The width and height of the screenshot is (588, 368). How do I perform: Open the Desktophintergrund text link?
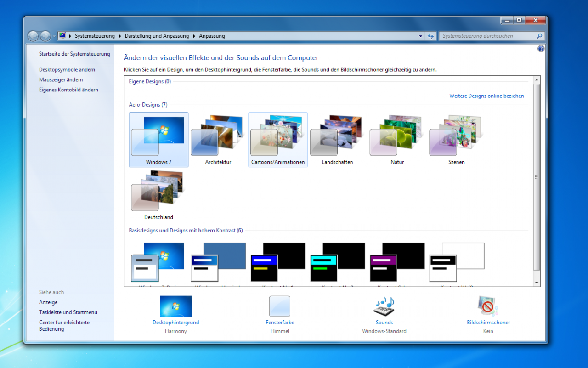(x=176, y=323)
